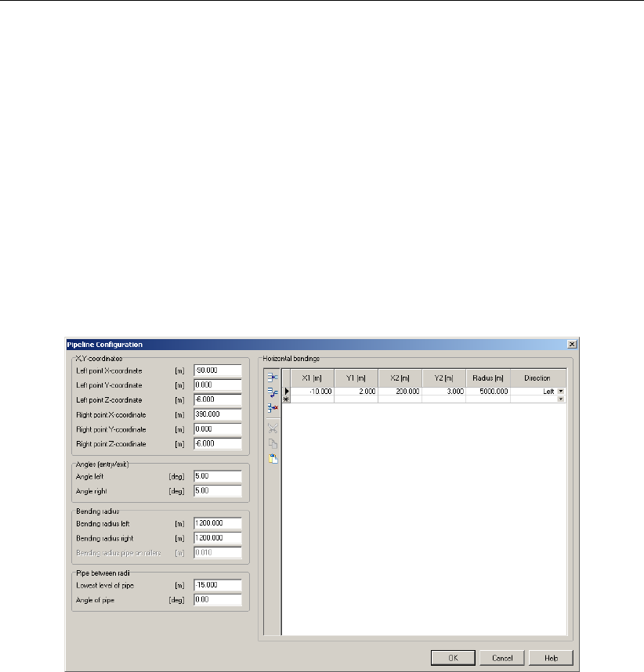Image resolution: width=644 pixels, height=672 pixels.
Task: Click the Lowest level of pipe field
Action: click(x=218, y=585)
